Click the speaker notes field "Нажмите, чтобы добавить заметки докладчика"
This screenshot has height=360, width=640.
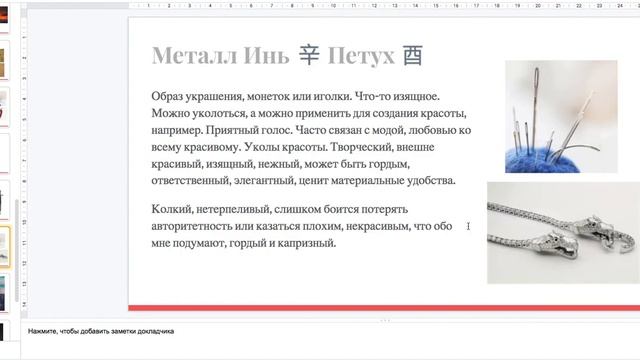pyautogui.click(x=101, y=331)
